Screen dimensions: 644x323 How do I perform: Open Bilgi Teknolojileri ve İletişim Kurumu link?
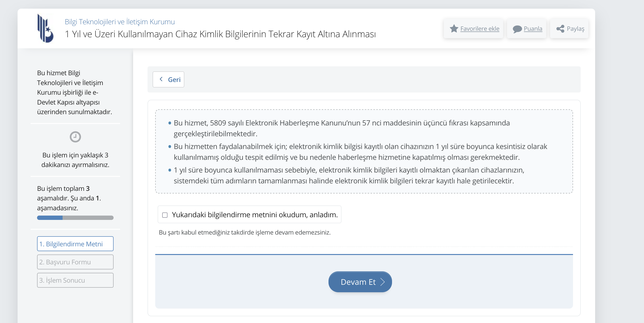point(120,22)
